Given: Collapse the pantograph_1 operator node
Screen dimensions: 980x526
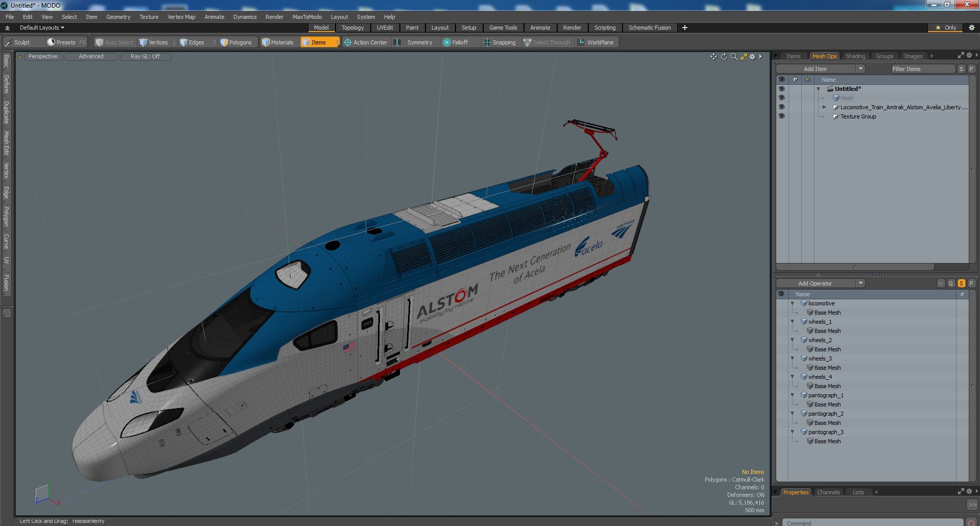Looking at the screenshot, I should tap(793, 395).
